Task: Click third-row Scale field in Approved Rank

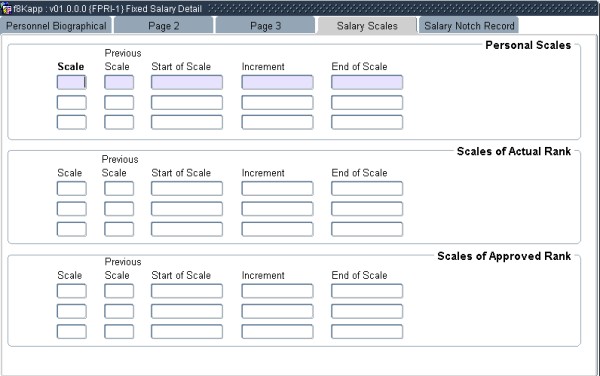Action: pyautogui.click(x=72, y=332)
